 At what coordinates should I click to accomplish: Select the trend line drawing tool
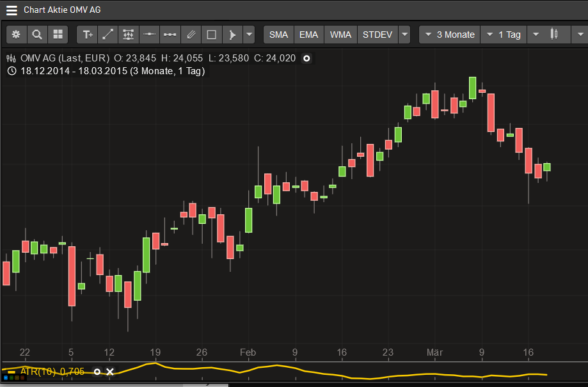click(108, 35)
